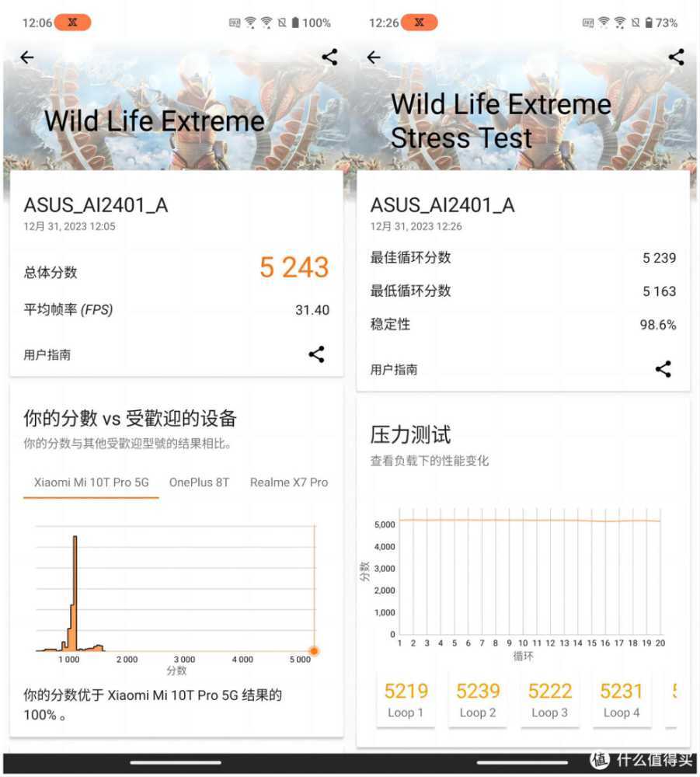
Task: Tap back arrow on Stress Test screen
Action: [x=374, y=57]
